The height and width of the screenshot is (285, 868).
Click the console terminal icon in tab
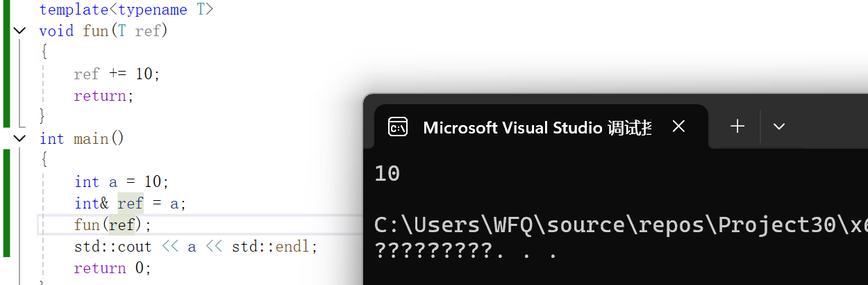[x=398, y=127]
